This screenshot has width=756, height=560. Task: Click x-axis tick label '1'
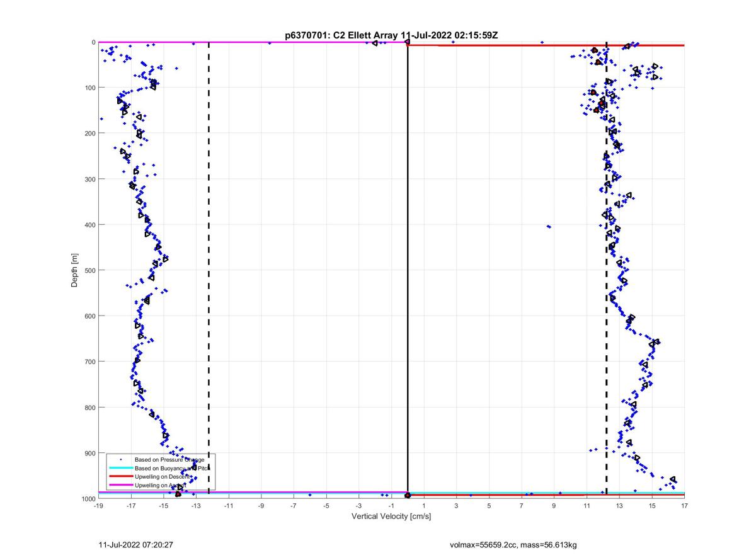click(x=424, y=506)
